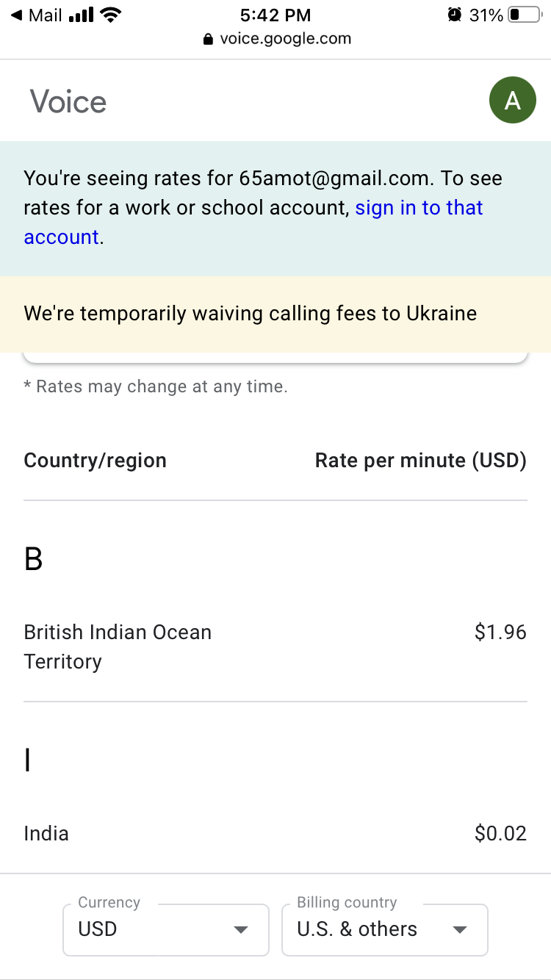Click the arrow next to U.S. & others
Viewport: 551px width, 980px height.
coord(460,930)
